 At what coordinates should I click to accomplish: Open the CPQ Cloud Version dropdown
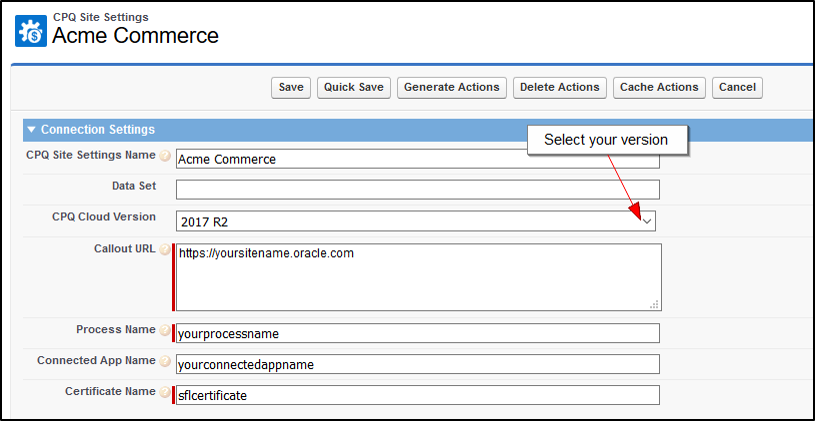pos(647,220)
